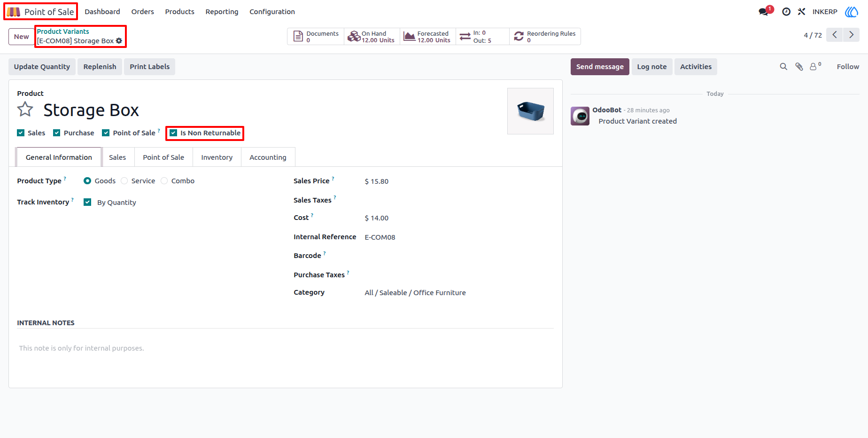The width and height of the screenshot is (868, 438).
Task: Toggle Track Inventory checkbox
Action: click(x=87, y=202)
